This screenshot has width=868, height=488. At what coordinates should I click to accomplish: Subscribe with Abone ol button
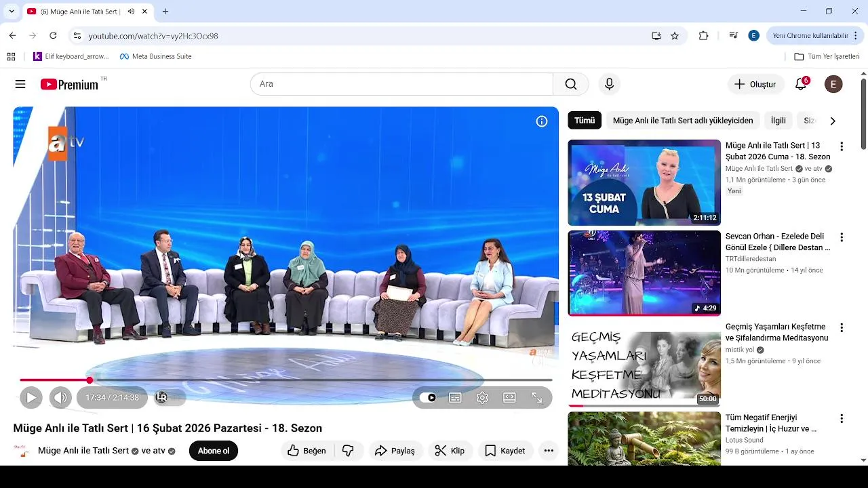[x=214, y=451]
